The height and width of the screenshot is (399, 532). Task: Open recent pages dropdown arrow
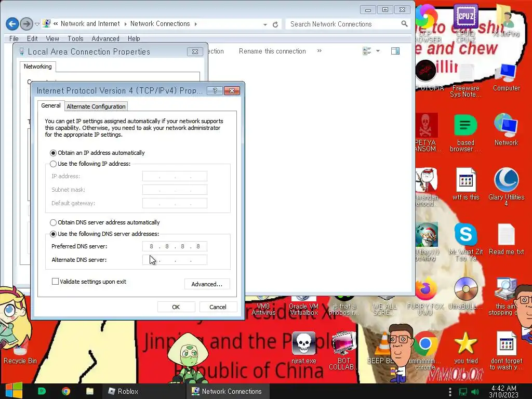tap(37, 24)
